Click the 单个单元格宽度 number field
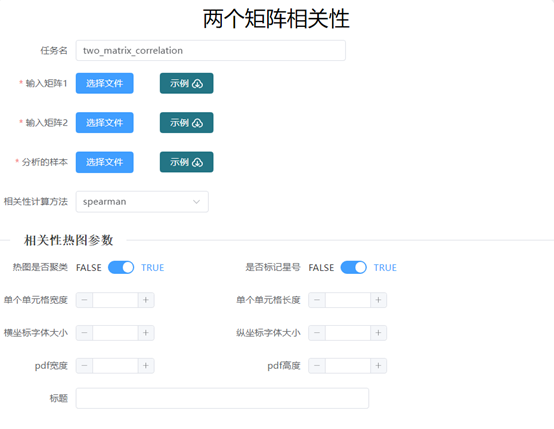The image size is (554, 429). tap(115, 300)
